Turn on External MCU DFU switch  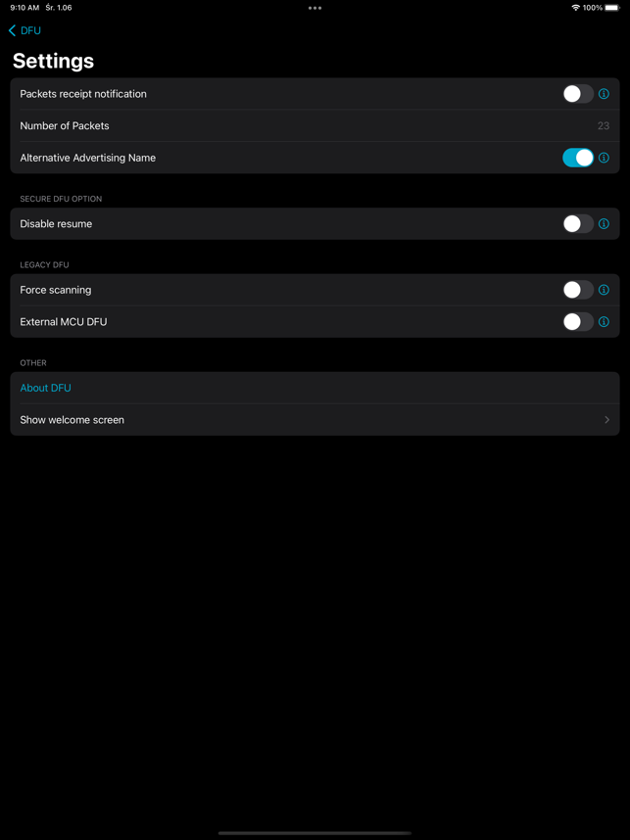[x=578, y=321]
